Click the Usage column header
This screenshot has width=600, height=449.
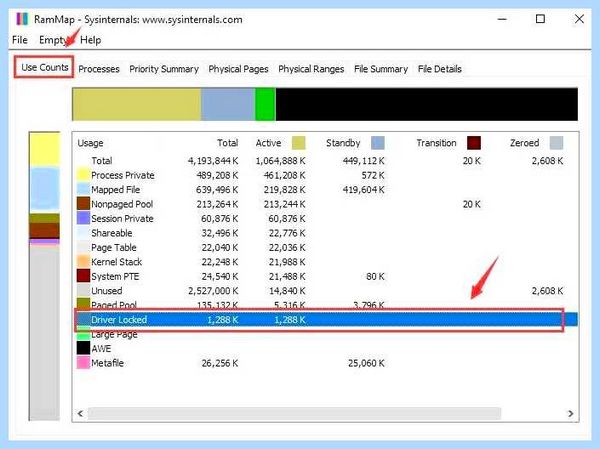(90, 143)
